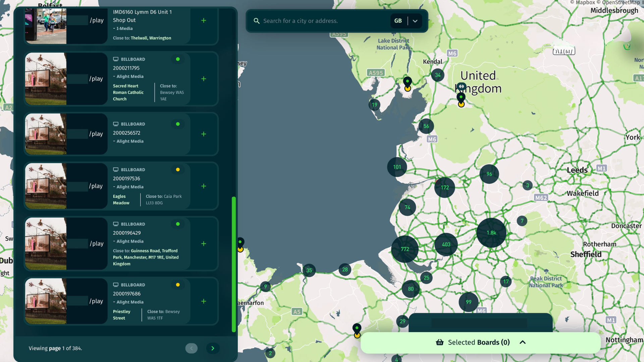The height and width of the screenshot is (362, 644).
Task: Go to previous results page
Action: 192,348
